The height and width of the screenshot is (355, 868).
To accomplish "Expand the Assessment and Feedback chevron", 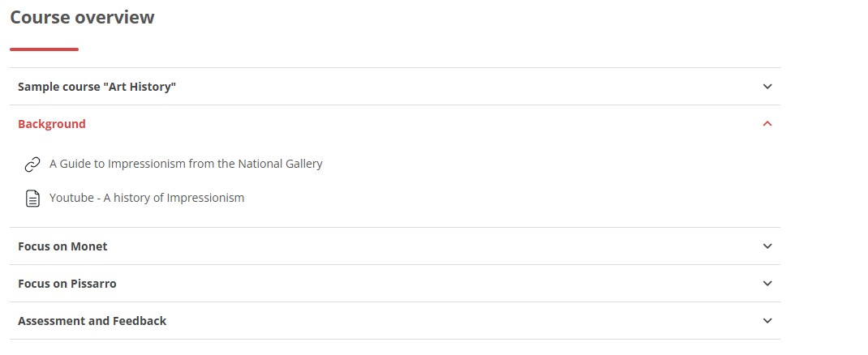I will (x=767, y=321).
